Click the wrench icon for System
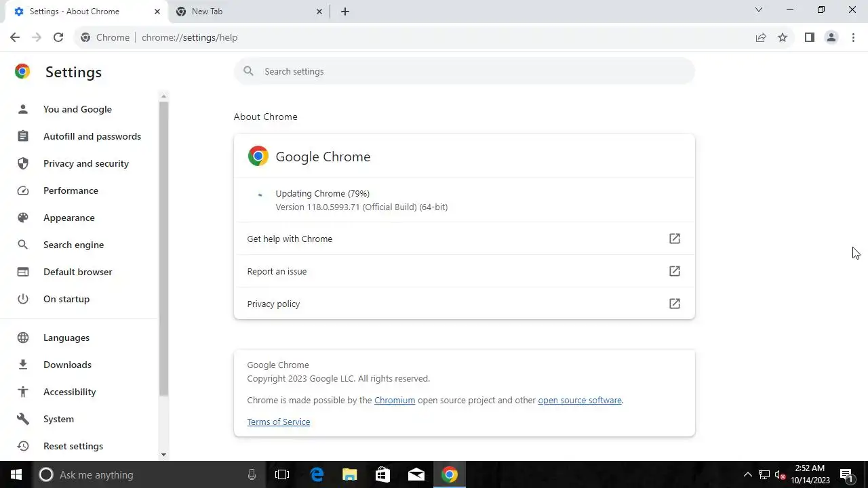Screen dimensions: 868x488 (23, 419)
